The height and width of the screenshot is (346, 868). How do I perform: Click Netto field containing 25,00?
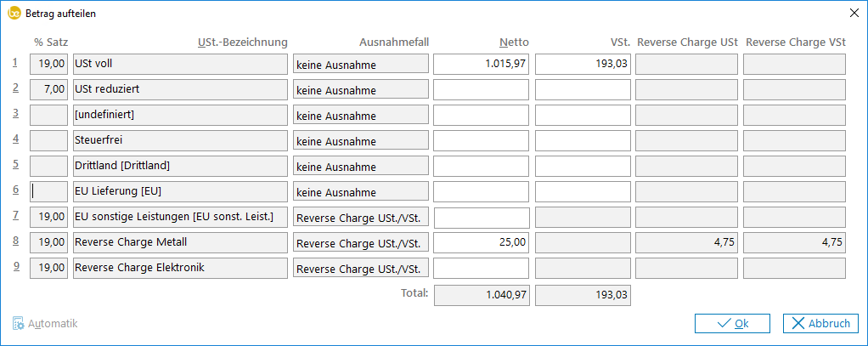pyautogui.click(x=482, y=243)
